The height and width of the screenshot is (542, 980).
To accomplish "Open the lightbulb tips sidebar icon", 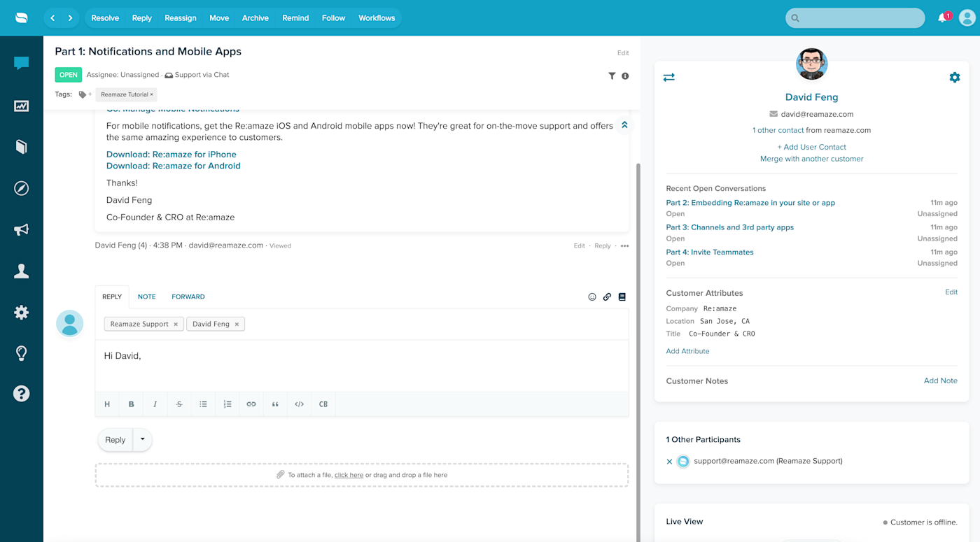I will click(x=22, y=353).
